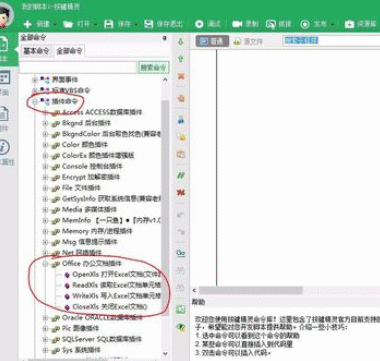Click the grey redo arrow icon
Viewport: 380px width, 361px height.
[181, 232]
